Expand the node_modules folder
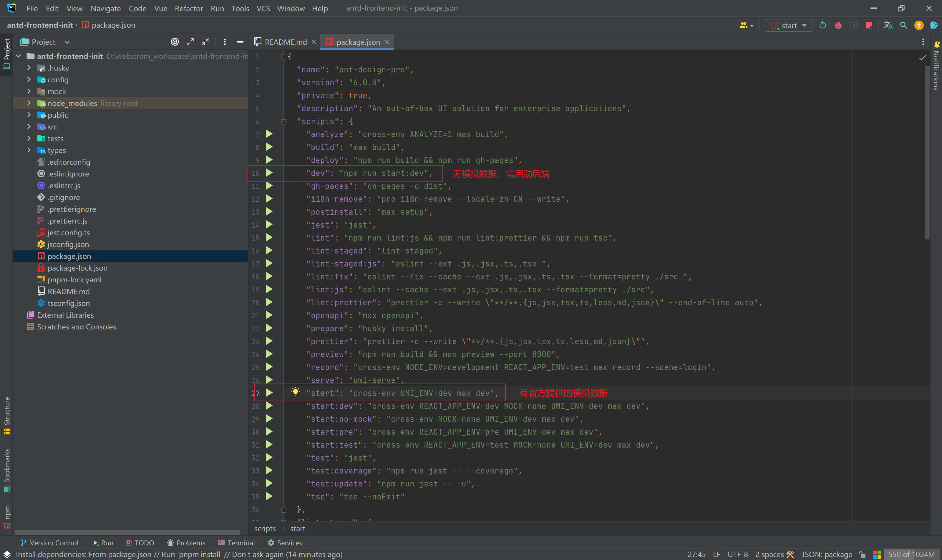This screenshot has width=942, height=560. 29,103
